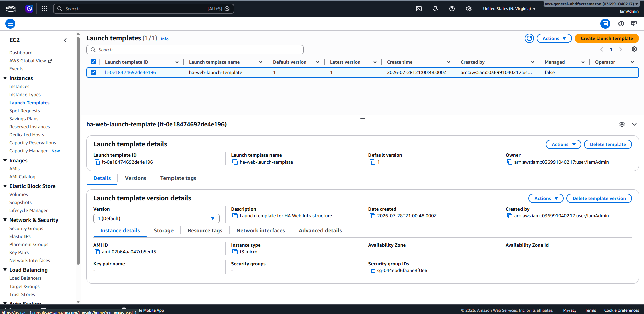Open the list Actions dropdown
Viewport: 644px width, 314px height.
pos(554,38)
